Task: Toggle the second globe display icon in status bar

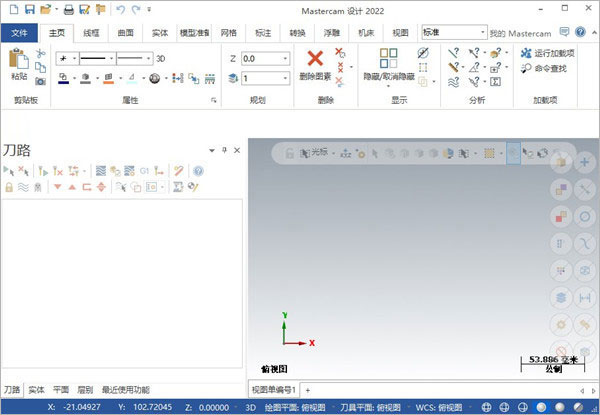Action: tap(504, 407)
